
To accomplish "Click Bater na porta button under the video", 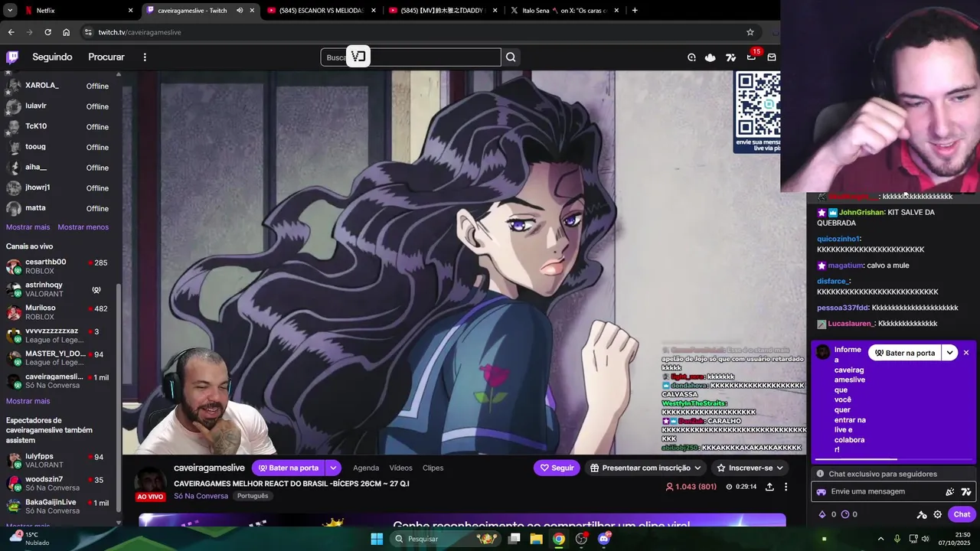I will click(x=289, y=468).
